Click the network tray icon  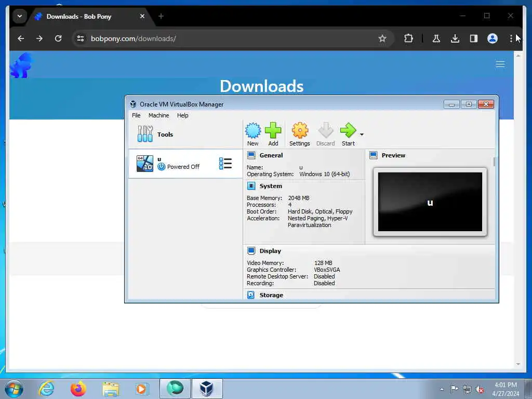coord(467,390)
